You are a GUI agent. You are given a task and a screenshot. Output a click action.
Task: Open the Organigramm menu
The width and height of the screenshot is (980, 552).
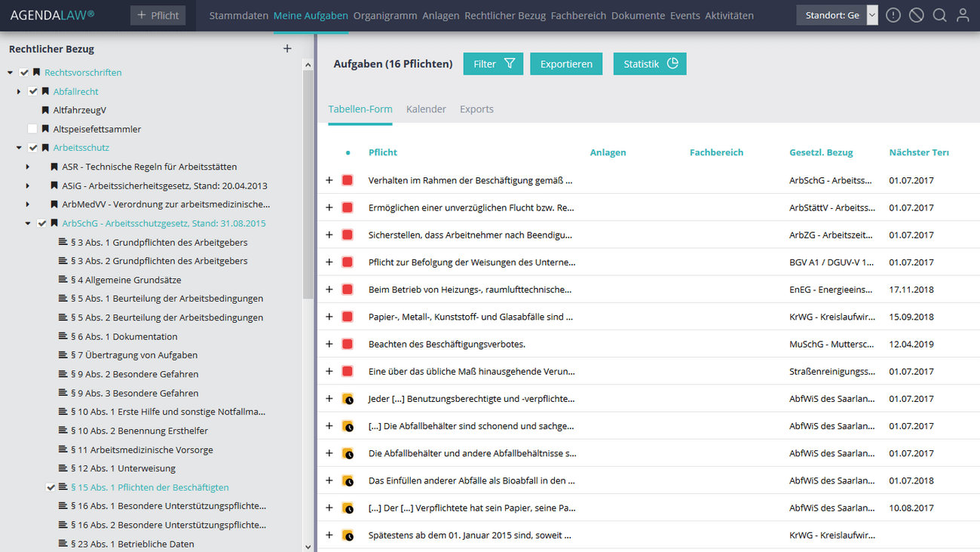(384, 15)
